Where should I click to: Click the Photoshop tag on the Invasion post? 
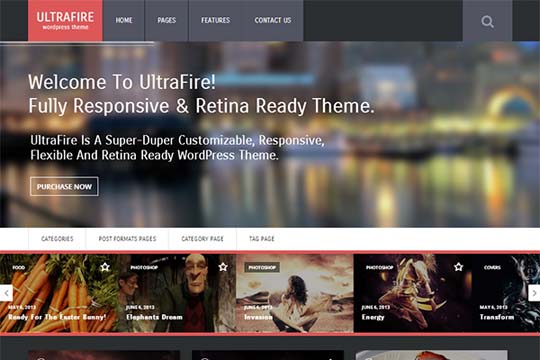pyautogui.click(x=262, y=267)
